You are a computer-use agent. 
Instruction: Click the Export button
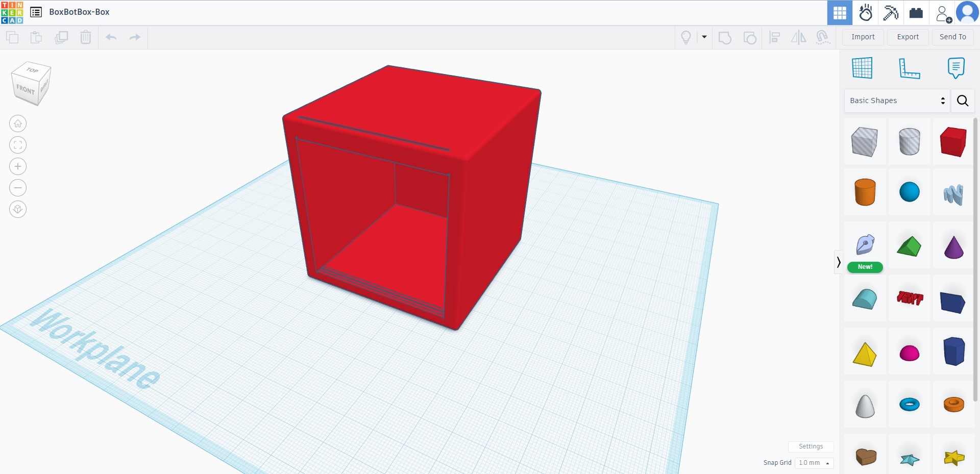click(x=908, y=37)
